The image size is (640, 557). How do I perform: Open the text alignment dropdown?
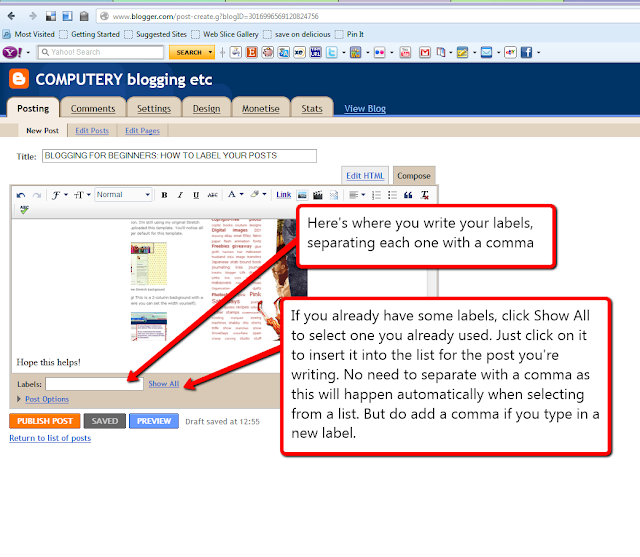[x=357, y=195]
